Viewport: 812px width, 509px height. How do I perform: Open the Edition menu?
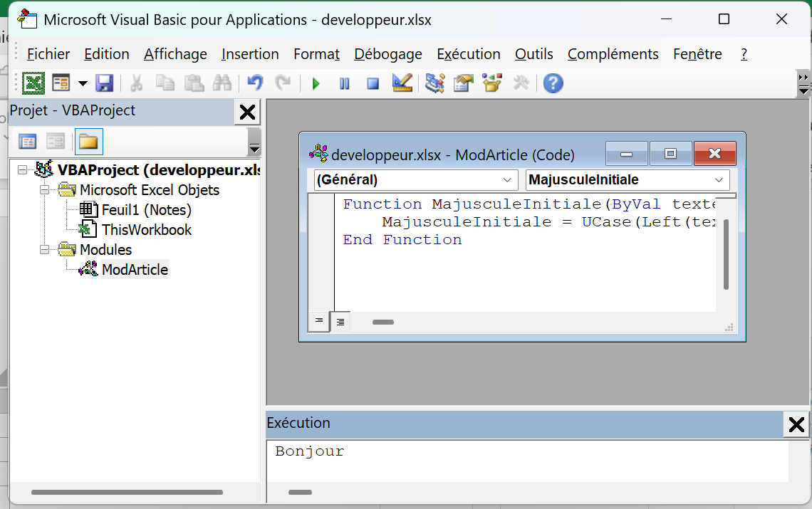tap(107, 54)
